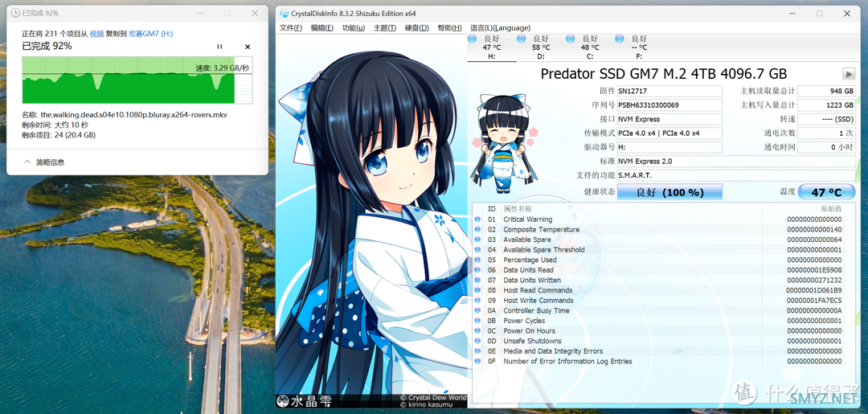Cancel the copy with the X icon

tap(248, 47)
